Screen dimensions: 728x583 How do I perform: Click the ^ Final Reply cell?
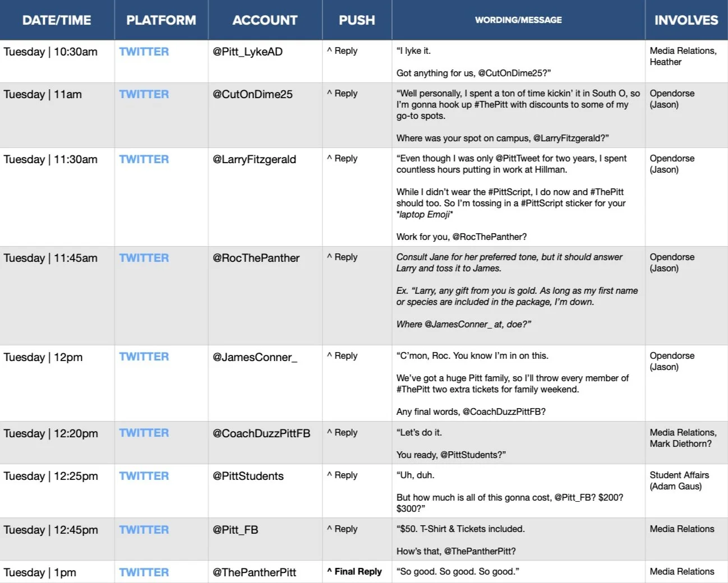tap(357, 572)
